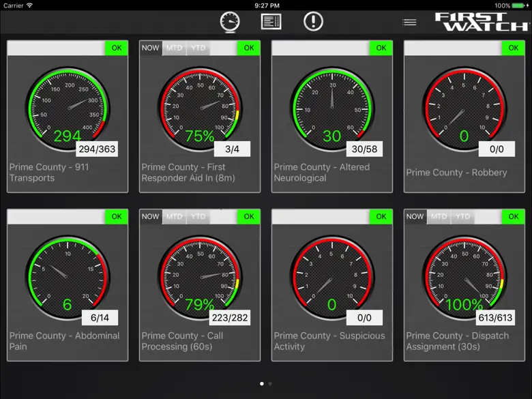
Task: Tap the 30/58 count box
Action: point(364,149)
